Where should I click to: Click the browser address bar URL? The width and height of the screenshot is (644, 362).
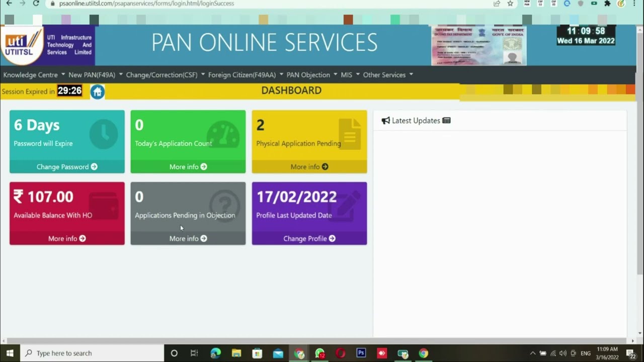click(146, 4)
